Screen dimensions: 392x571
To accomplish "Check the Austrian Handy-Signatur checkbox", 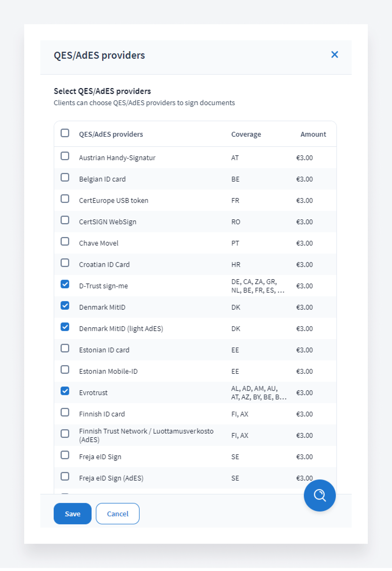I will 65,156.
